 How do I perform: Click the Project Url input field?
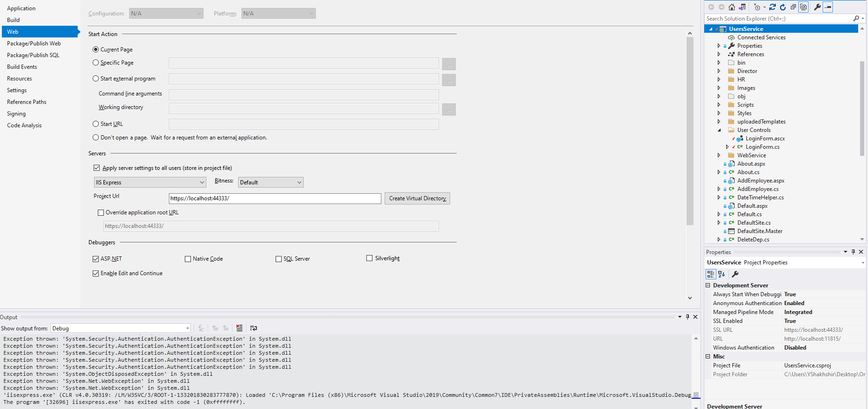click(x=275, y=198)
